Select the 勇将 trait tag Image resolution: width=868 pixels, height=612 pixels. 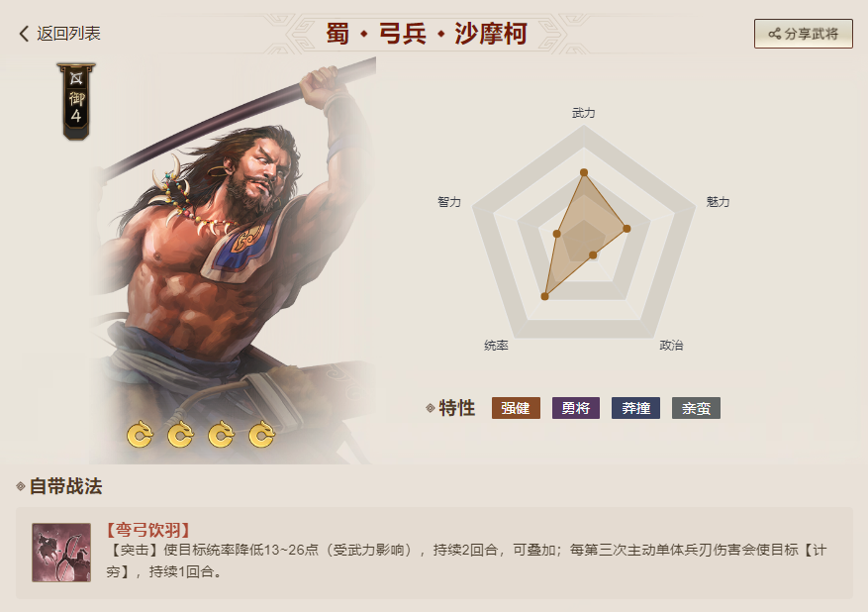point(576,408)
